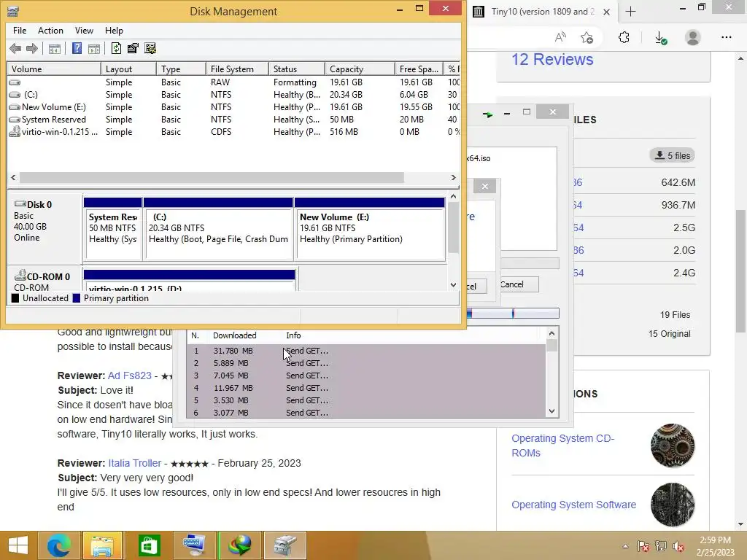
Task: Open reviewer Ad Fs823 profile link
Action: coord(130,376)
